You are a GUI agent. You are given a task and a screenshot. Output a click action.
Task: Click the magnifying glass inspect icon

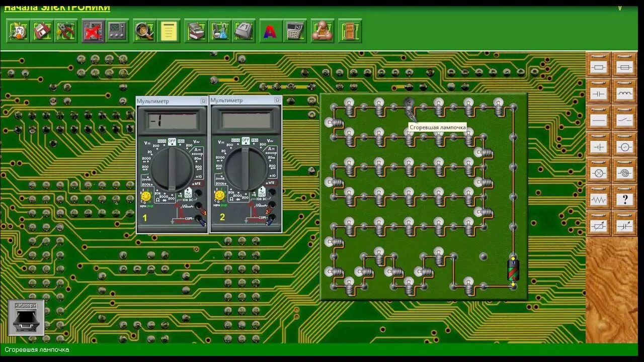144,32
